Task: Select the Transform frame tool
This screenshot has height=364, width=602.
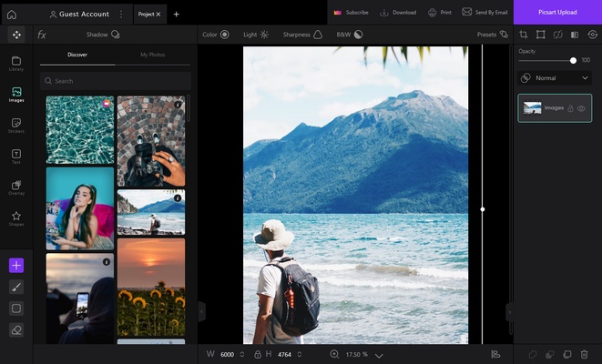Action: pyautogui.click(x=541, y=35)
